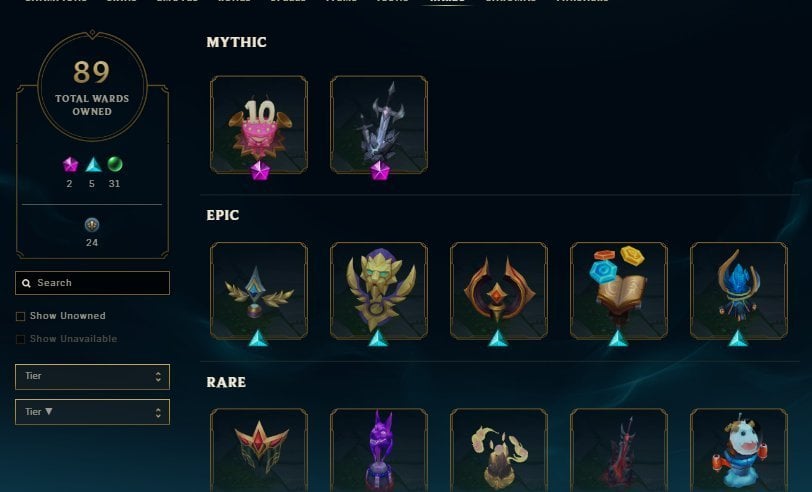Click the arrows on the Tier ▼ dropdown

(158, 412)
